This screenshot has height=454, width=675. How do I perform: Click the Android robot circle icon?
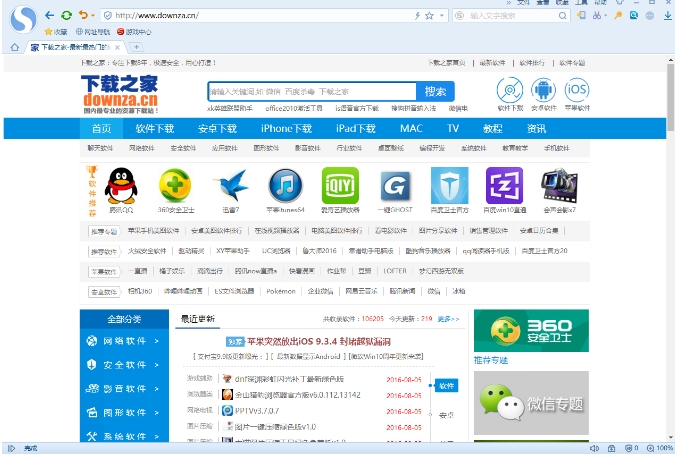coord(543,90)
